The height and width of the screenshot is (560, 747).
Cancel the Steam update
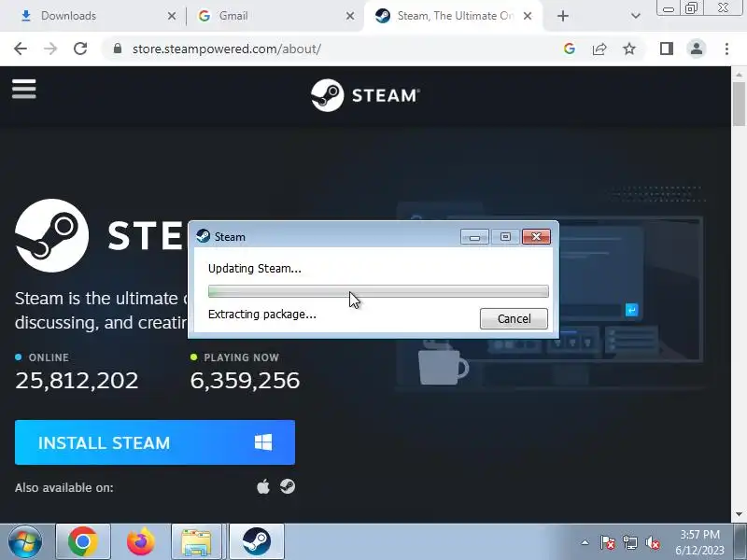[x=514, y=318]
